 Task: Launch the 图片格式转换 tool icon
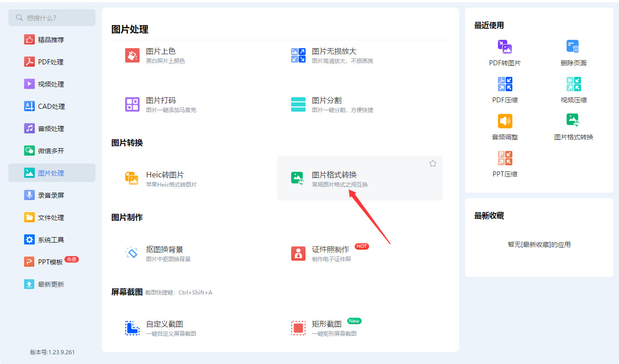click(x=298, y=179)
